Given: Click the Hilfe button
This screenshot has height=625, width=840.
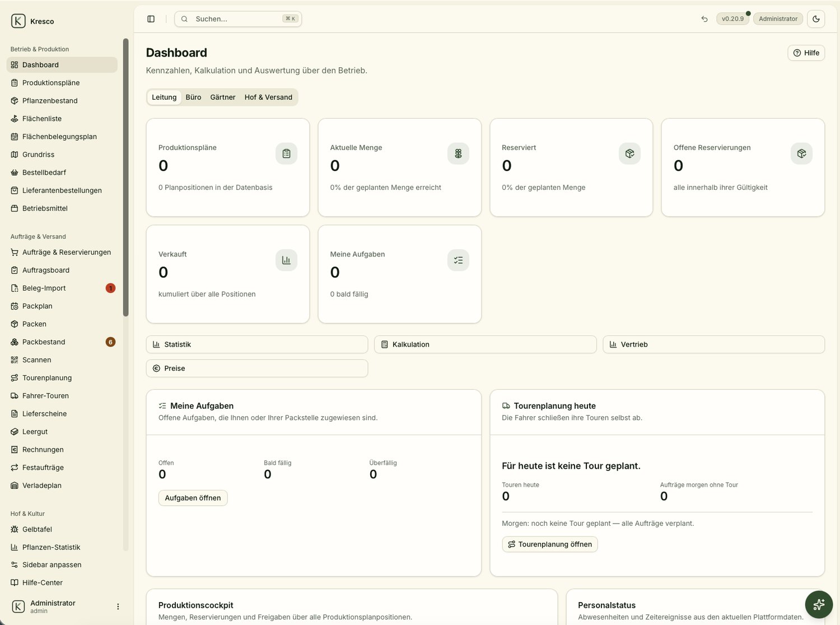Looking at the screenshot, I should 806,53.
